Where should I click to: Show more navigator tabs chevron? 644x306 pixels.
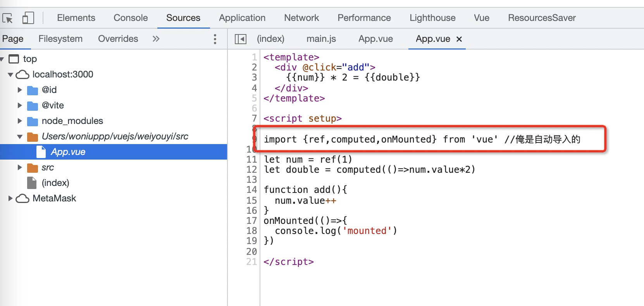[156, 39]
